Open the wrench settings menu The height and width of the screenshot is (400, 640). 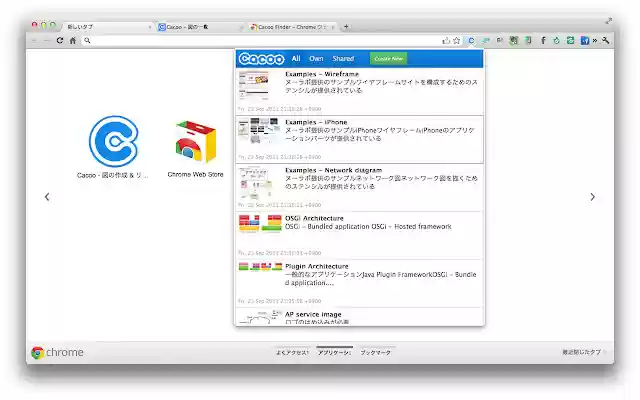[606, 40]
